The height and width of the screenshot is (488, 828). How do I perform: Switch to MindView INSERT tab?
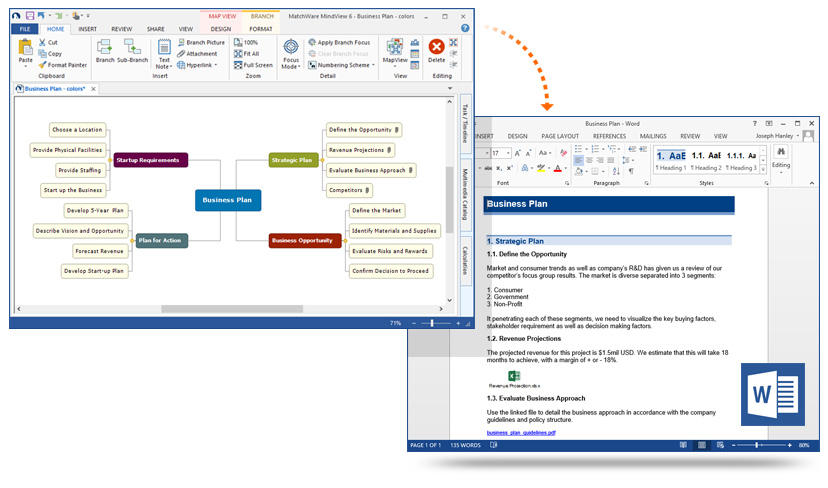(87, 29)
